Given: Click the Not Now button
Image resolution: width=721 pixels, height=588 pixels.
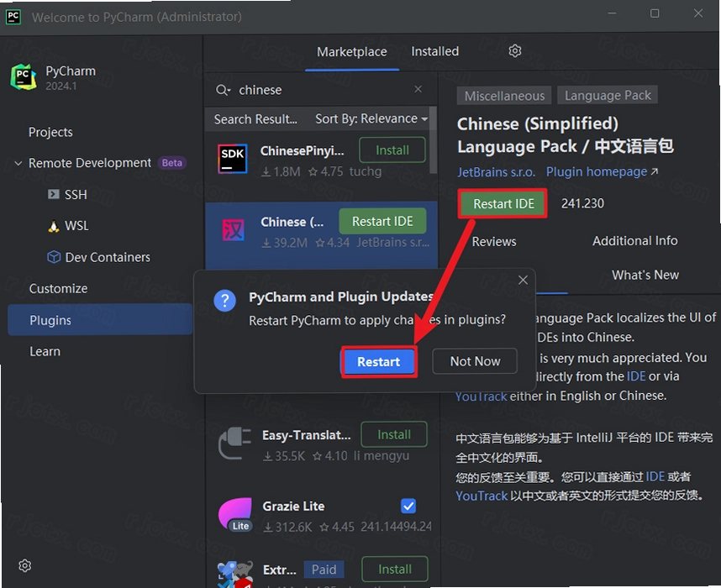Looking at the screenshot, I should tap(475, 361).
